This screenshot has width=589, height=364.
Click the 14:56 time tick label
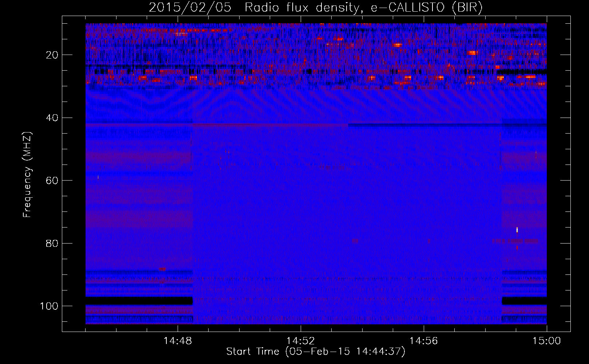click(x=424, y=341)
